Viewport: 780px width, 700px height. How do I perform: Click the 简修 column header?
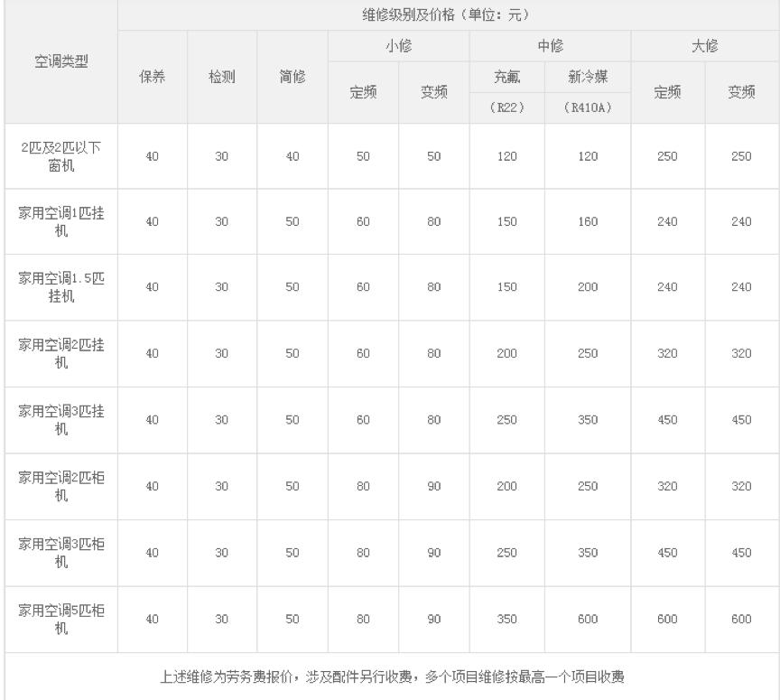tap(292, 75)
